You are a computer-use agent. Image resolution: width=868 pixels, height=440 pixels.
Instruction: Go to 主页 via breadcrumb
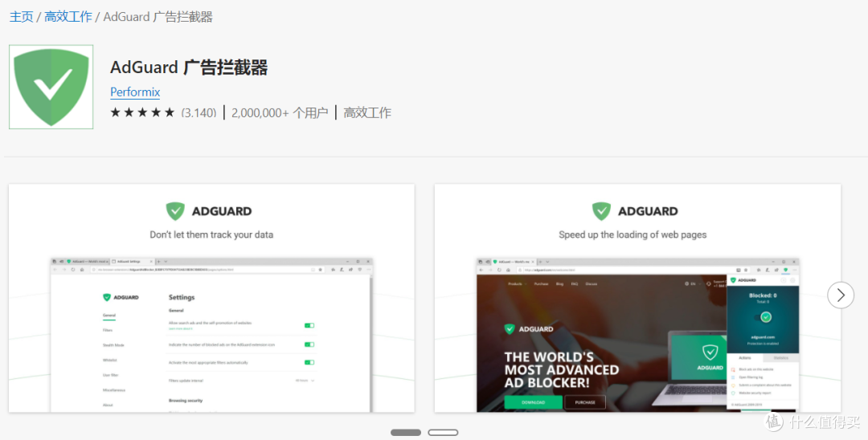(21, 16)
